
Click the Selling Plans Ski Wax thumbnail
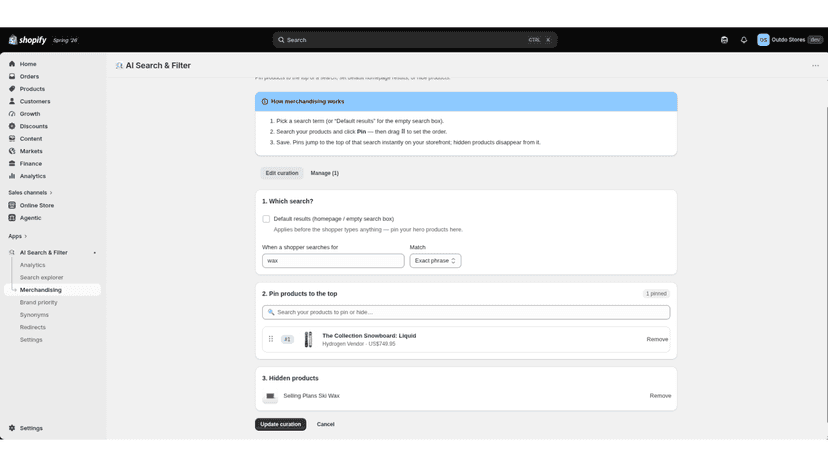click(270, 396)
